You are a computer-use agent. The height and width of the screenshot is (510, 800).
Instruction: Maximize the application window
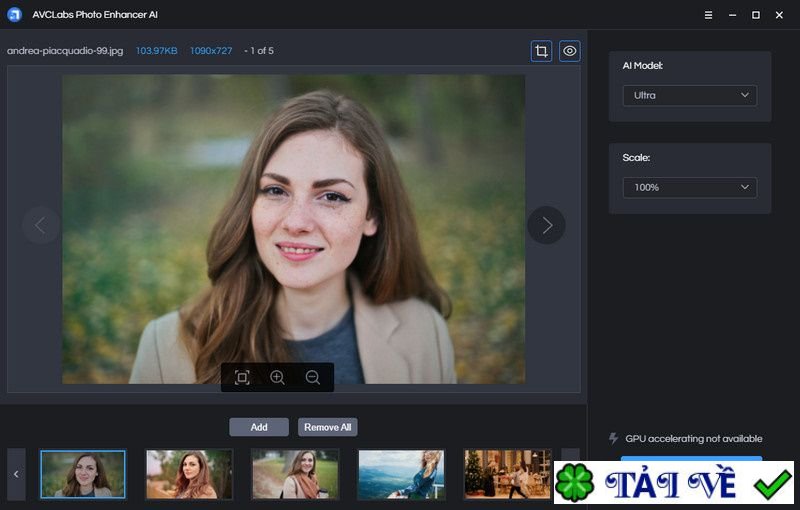(755, 15)
